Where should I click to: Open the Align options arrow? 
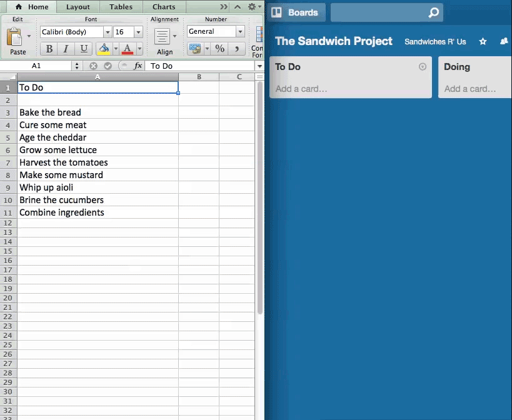click(x=174, y=36)
